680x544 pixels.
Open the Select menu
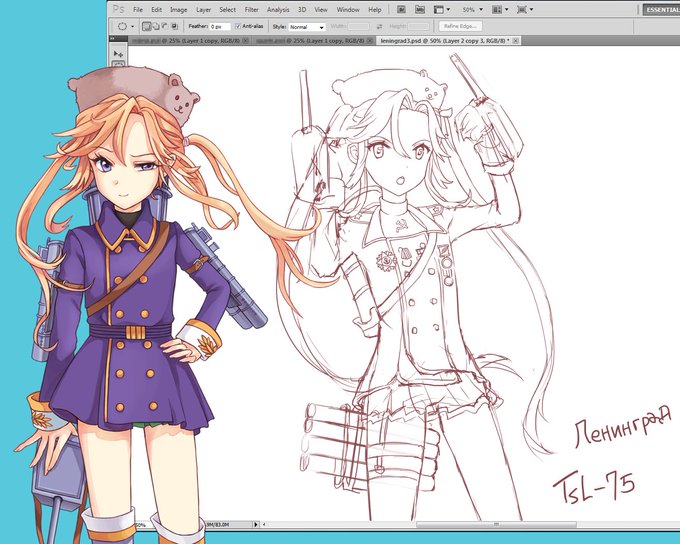tap(227, 10)
